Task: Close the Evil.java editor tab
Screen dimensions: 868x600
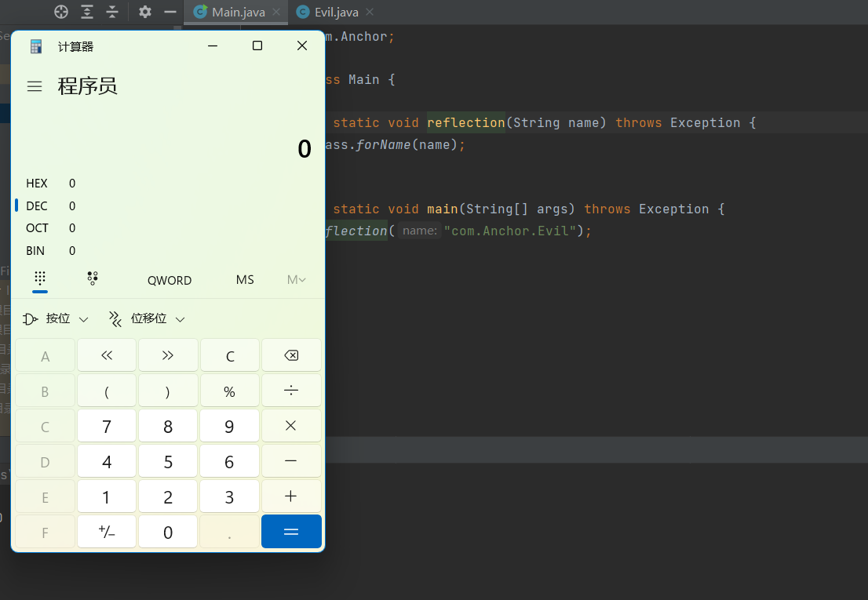Action: 370,12
